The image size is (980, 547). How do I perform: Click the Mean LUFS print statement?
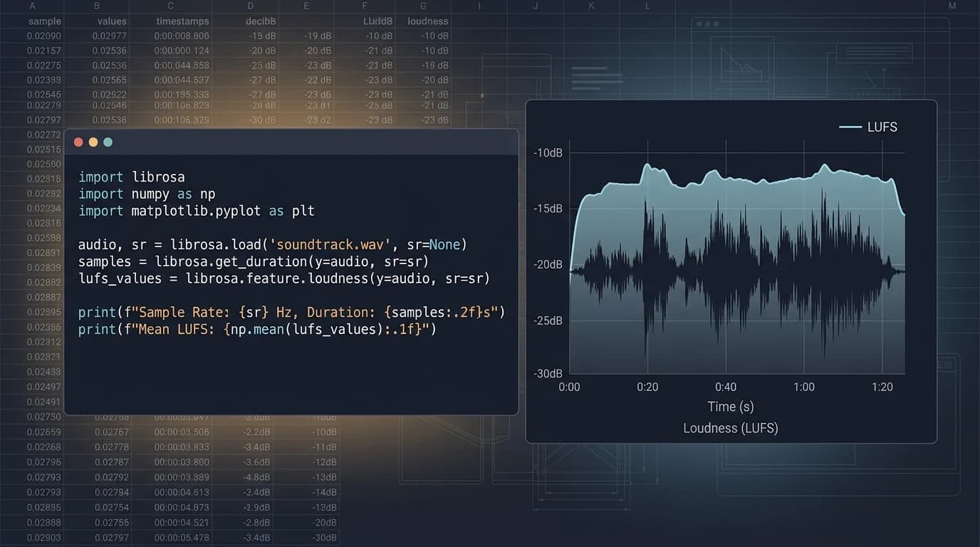tap(257, 329)
